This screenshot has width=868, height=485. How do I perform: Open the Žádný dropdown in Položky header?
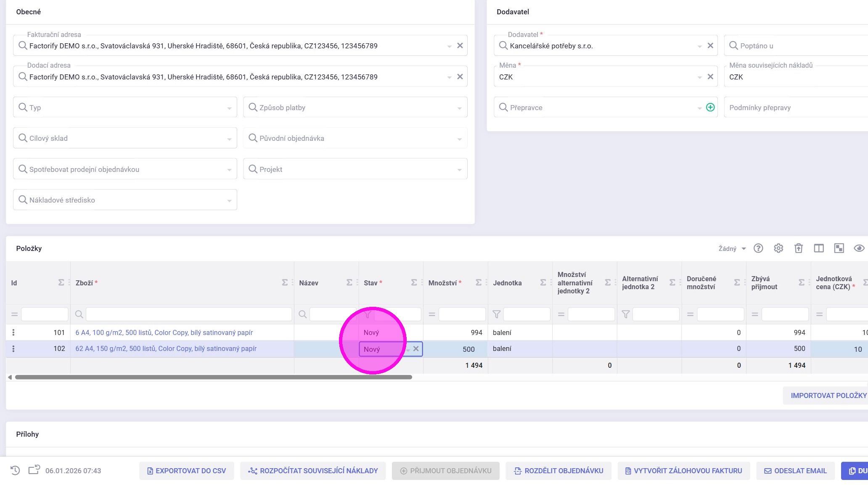click(x=732, y=249)
